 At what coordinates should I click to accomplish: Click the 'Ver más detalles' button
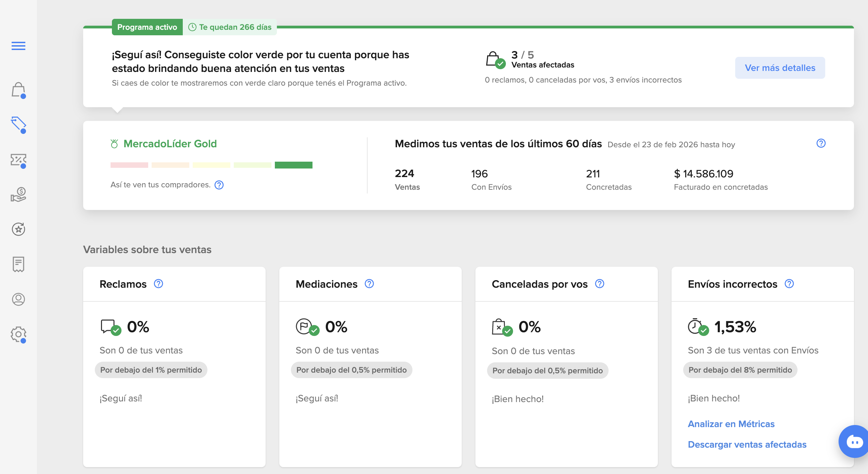[780, 68]
